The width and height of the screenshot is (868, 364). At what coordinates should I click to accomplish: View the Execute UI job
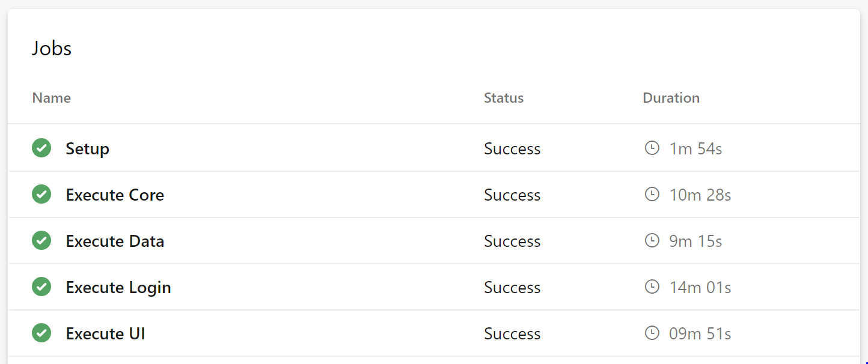pos(106,333)
